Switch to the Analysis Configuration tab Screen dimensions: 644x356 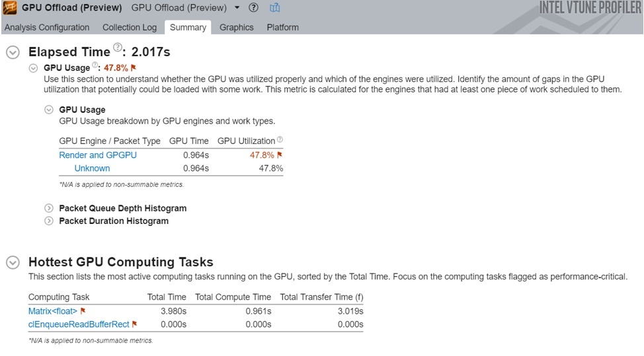[47, 27]
